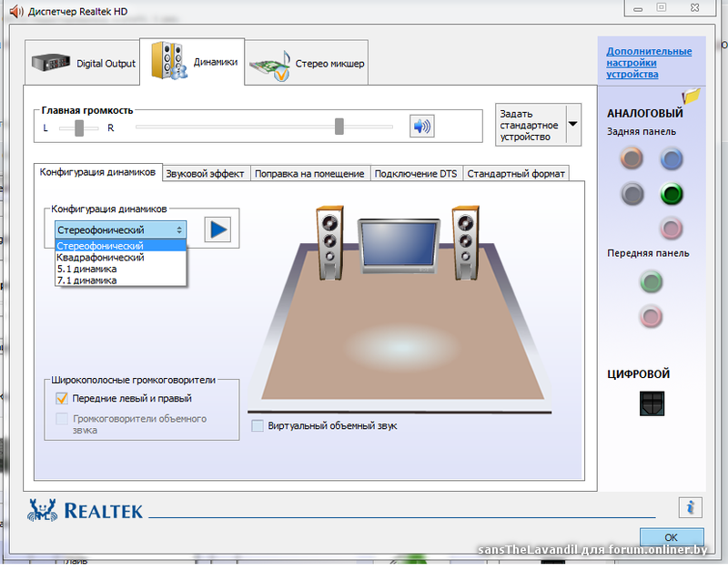Screen dimensions: 728x571
Task: Open Поправка на помещение tab
Action: (309, 174)
